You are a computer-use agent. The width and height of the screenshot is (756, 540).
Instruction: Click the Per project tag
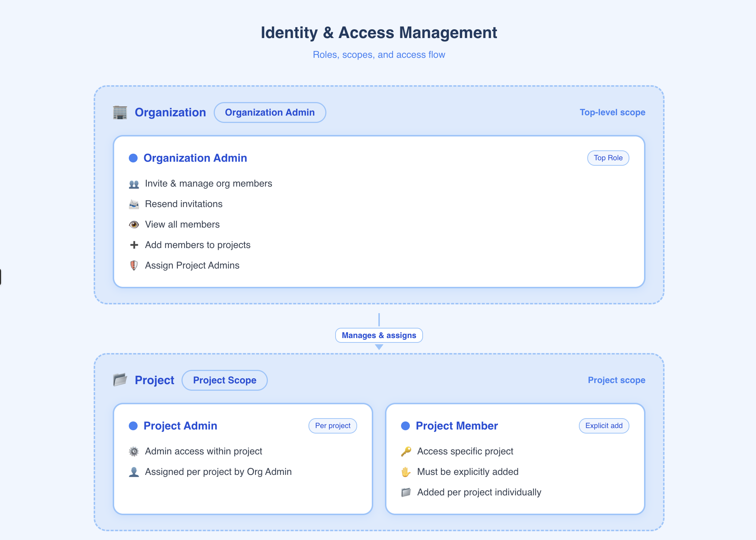coord(333,425)
